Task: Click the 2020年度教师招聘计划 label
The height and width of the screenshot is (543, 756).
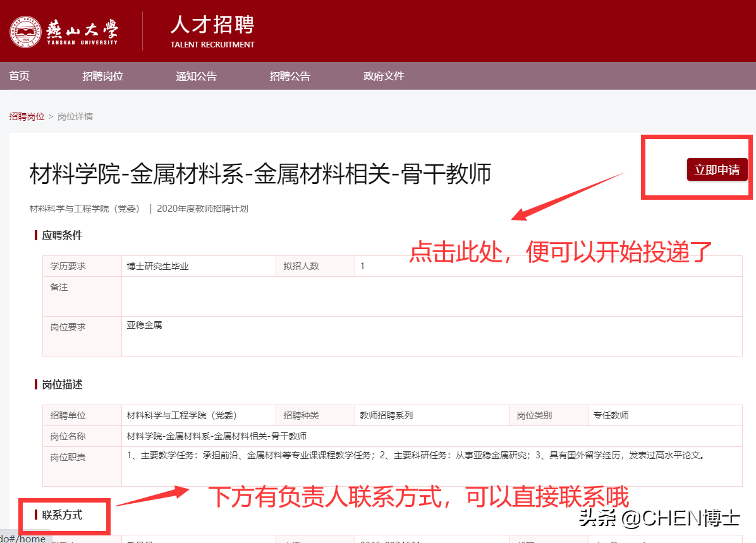Action: click(x=203, y=208)
